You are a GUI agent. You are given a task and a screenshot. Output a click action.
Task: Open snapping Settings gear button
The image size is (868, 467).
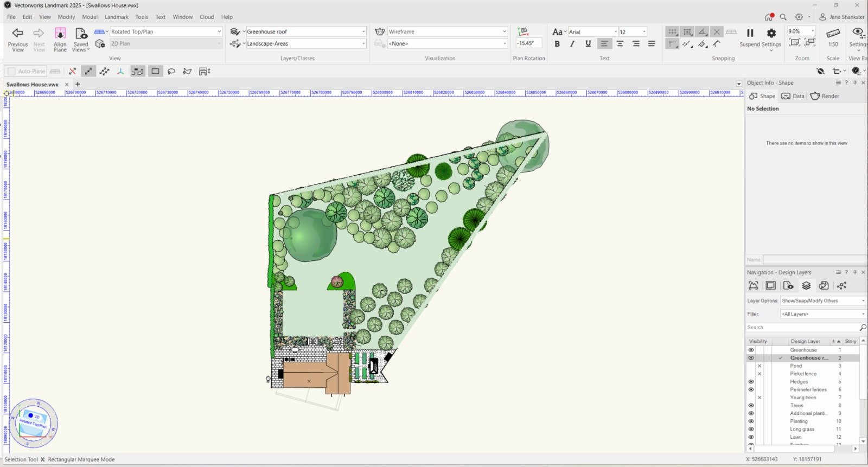[771, 34]
